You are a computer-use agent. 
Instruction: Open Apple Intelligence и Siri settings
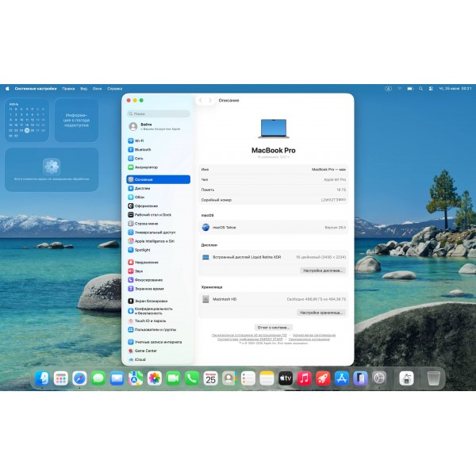coord(158,241)
